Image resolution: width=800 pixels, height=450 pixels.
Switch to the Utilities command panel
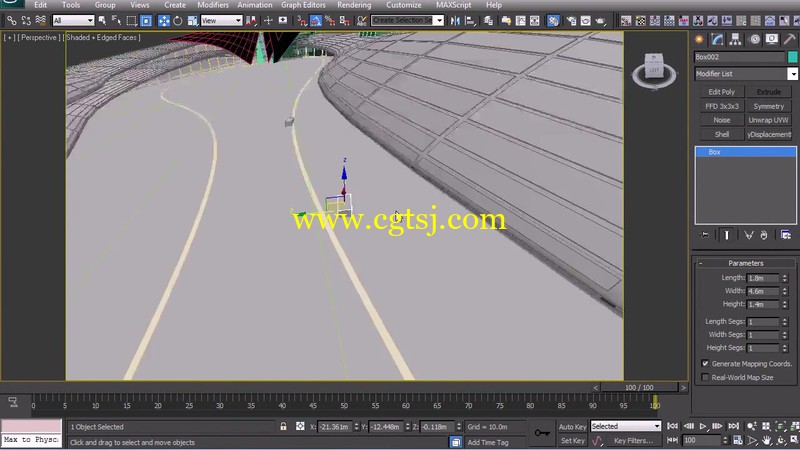point(789,39)
